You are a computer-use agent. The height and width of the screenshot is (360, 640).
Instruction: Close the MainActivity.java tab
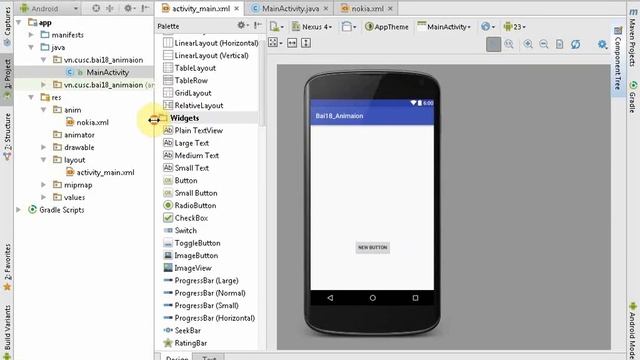pos(326,9)
